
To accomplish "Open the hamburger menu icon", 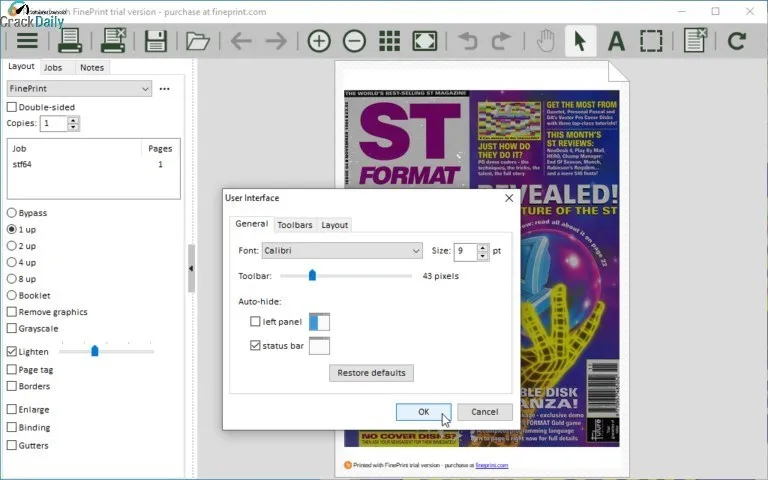I will [x=27, y=41].
